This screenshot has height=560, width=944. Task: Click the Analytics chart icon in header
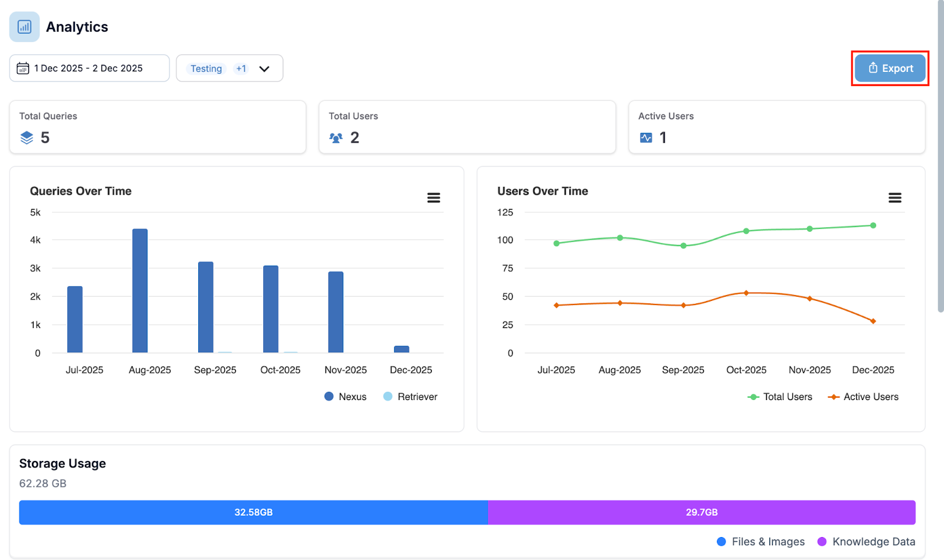click(x=24, y=27)
